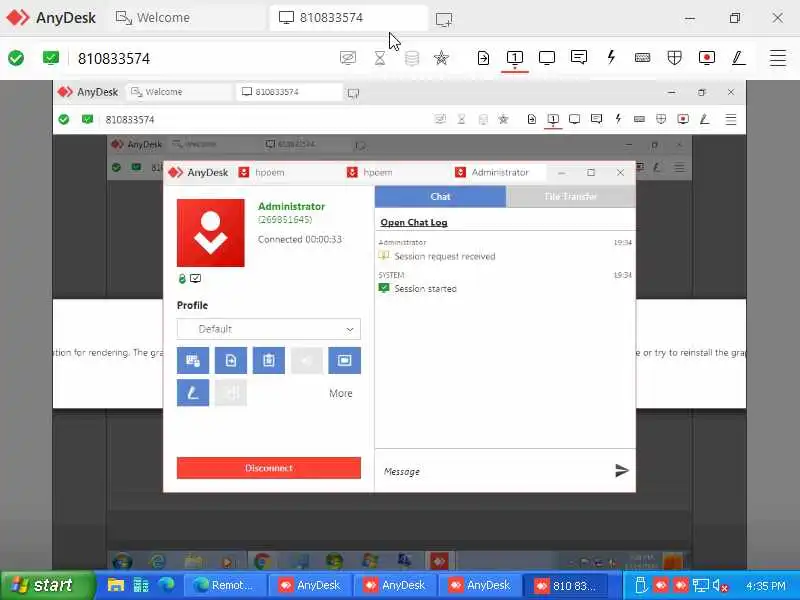Click the hourglass icon in the outer toolbar
800x600 pixels.
click(380, 58)
